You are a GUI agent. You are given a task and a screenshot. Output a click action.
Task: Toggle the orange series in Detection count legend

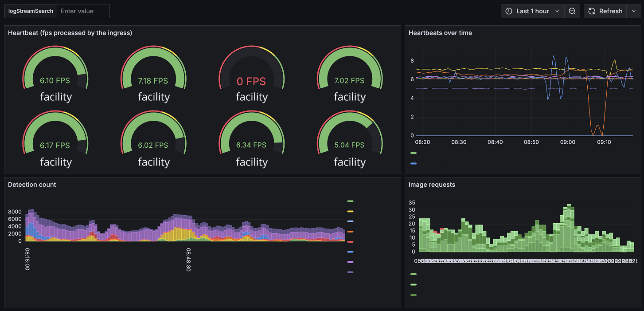tap(350, 231)
